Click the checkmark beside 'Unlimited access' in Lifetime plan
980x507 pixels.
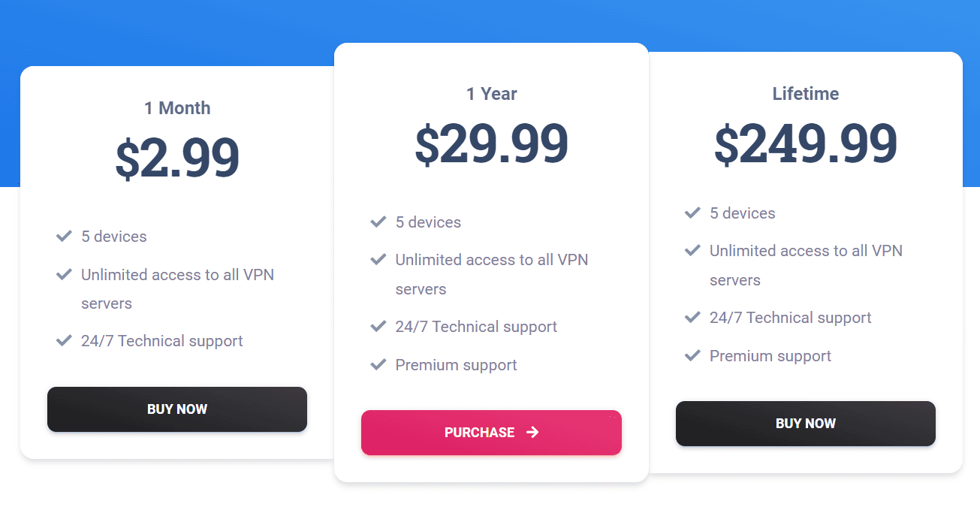(692, 251)
